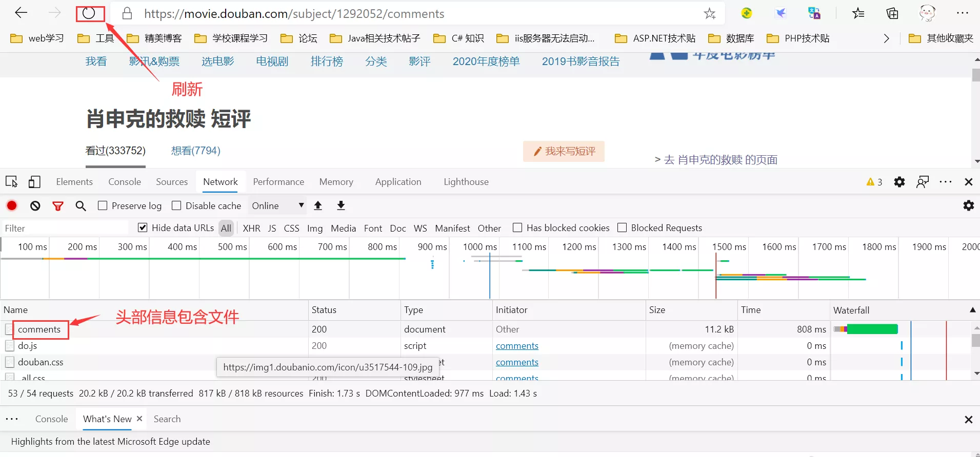Open the web学习 bookmarks folder
The image size is (980, 457).
point(37,38)
